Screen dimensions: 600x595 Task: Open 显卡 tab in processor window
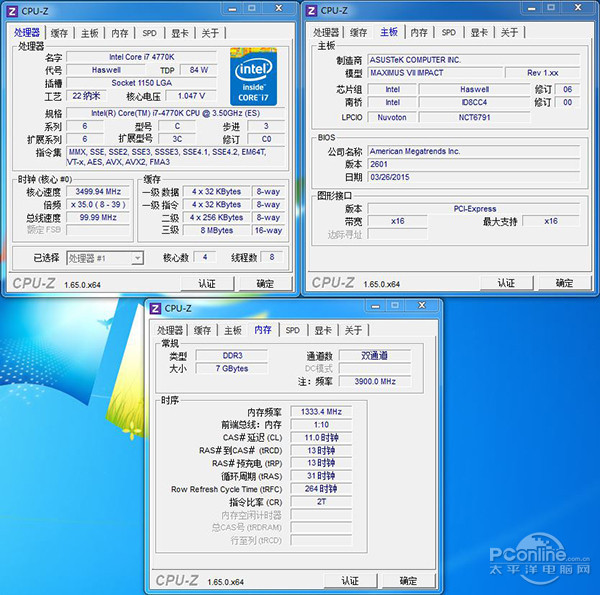point(180,33)
